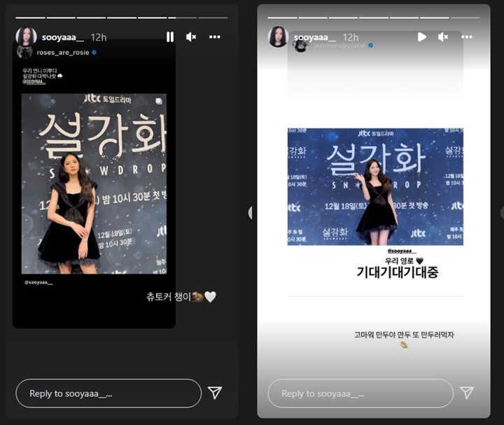
Task: Open the reshared Snowdrop photo in right story
Action: pyautogui.click(x=375, y=186)
